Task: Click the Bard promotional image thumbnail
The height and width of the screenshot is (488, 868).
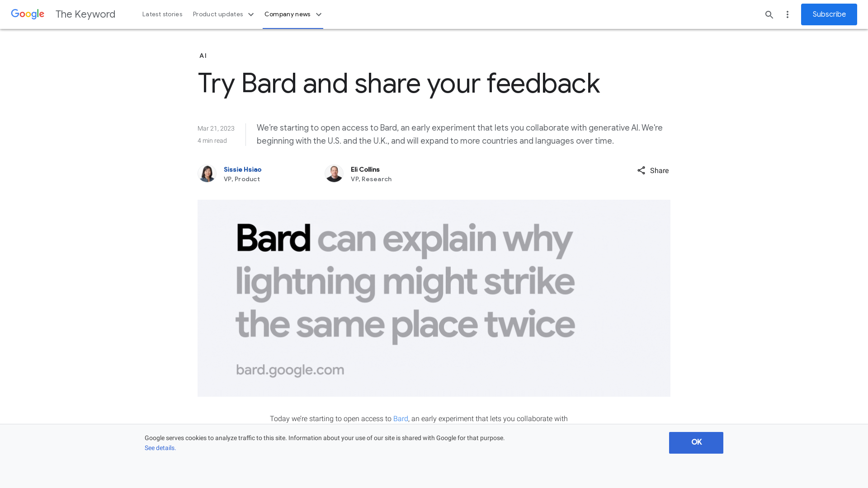Action: click(434, 298)
